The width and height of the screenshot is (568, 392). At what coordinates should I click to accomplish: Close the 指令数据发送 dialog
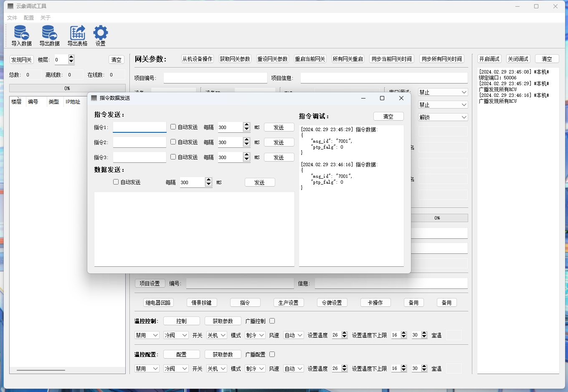tap(401, 98)
